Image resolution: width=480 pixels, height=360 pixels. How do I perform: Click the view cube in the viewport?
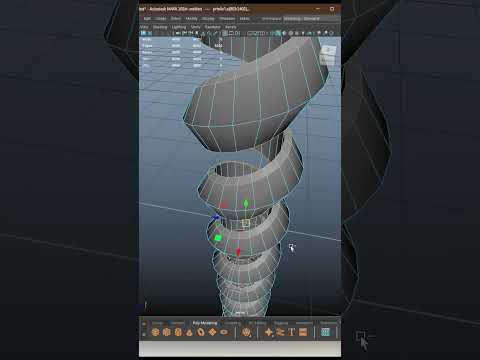(328, 55)
